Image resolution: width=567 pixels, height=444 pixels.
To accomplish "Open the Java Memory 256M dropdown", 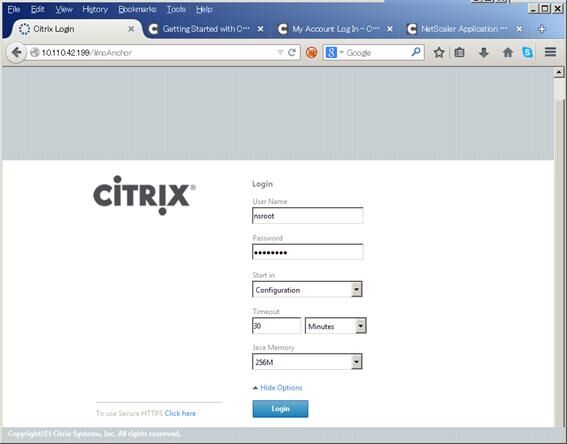I will tap(307, 362).
